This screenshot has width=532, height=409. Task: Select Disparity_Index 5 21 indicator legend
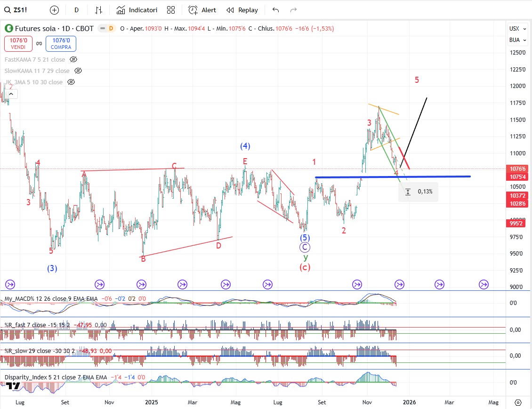tap(56, 377)
